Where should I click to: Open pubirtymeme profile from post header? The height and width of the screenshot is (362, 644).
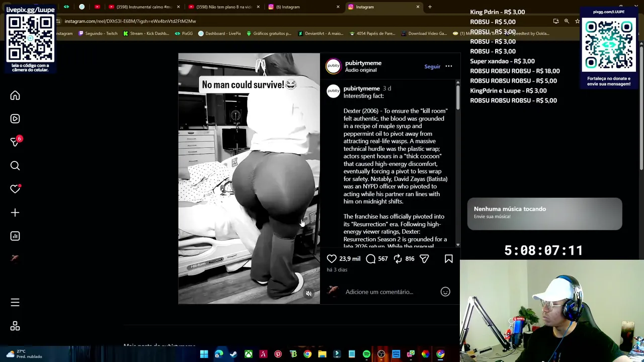(x=363, y=63)
